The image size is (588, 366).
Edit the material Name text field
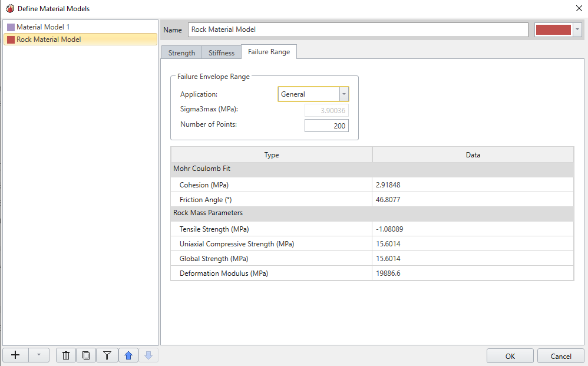click(358, 29)
